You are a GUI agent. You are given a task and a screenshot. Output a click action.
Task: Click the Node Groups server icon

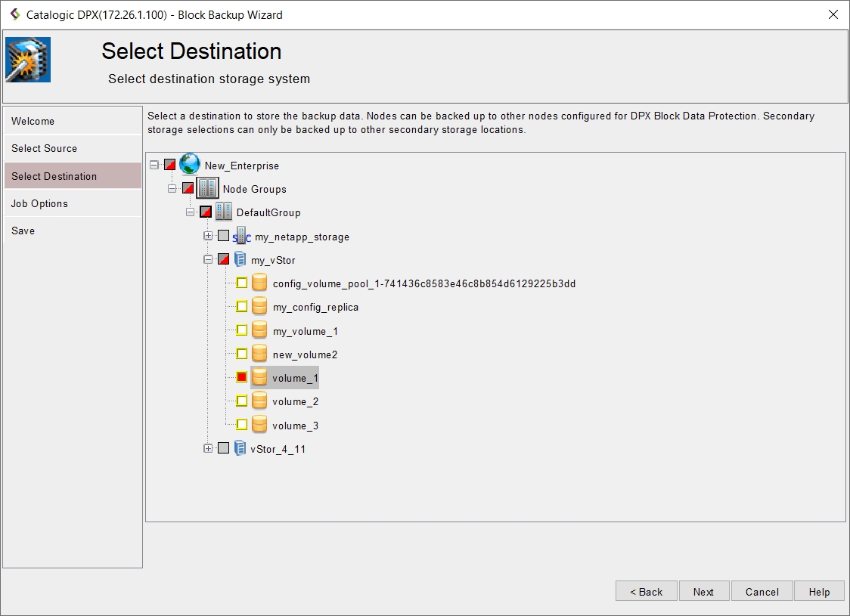(207, 188)
